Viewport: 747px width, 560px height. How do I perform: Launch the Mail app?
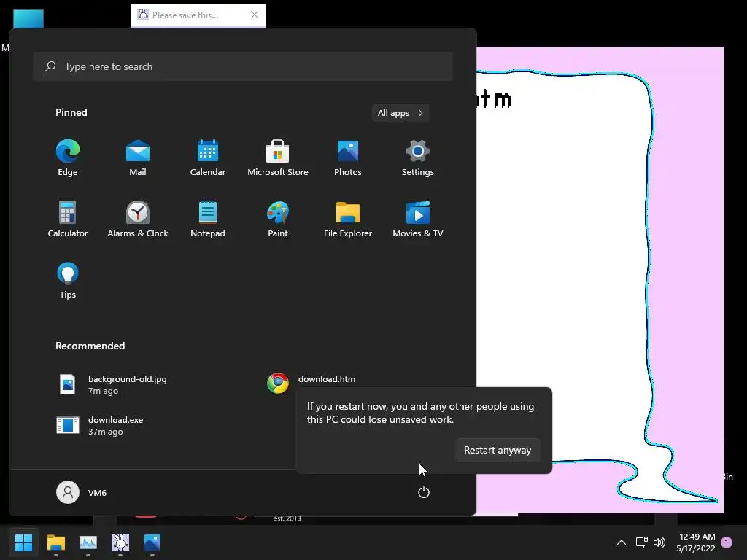point(138,158)
